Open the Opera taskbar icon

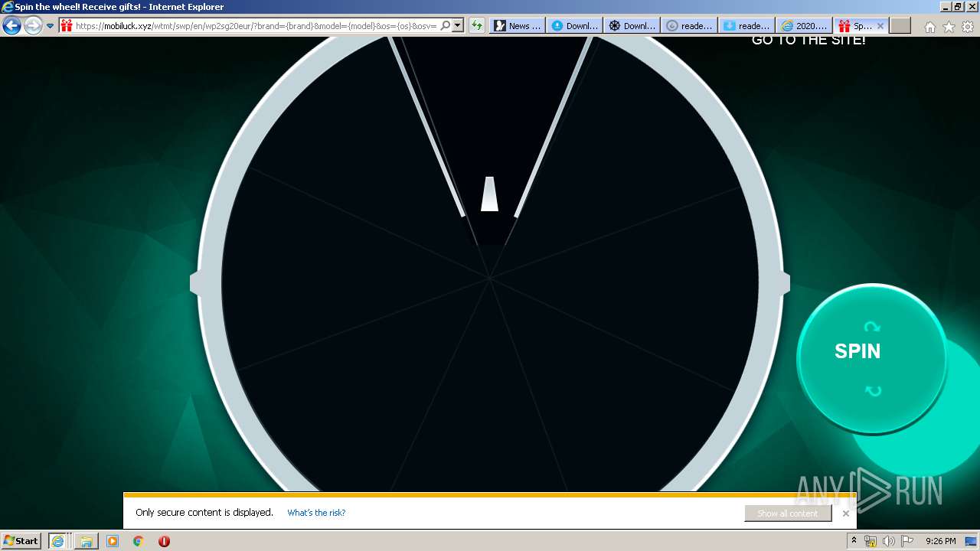pos(164,541)
